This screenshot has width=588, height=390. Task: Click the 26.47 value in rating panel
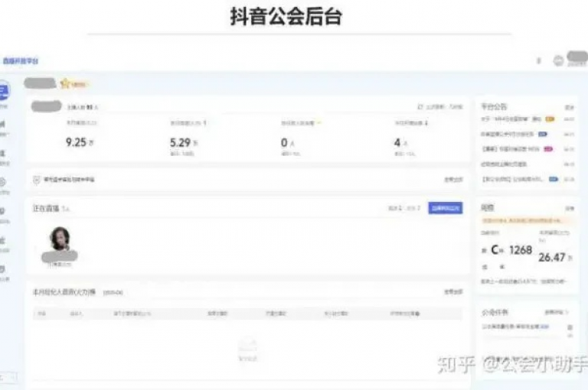point(551,258)
